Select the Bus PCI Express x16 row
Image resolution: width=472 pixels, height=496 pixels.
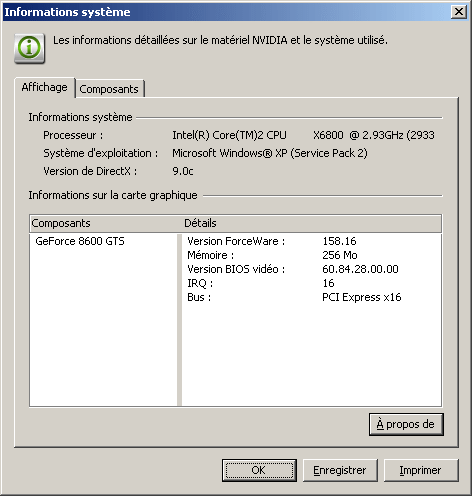point(312,297)
